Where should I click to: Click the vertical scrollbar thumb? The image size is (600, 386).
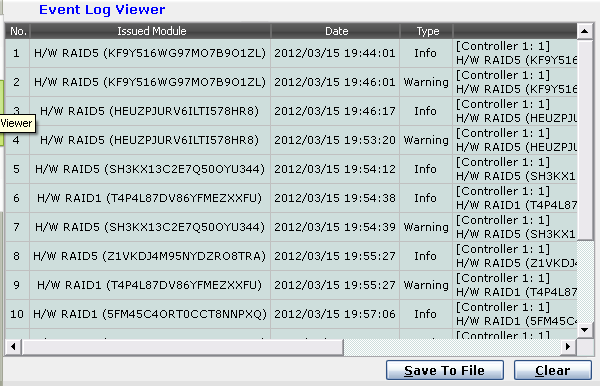[x=584, y=140]
